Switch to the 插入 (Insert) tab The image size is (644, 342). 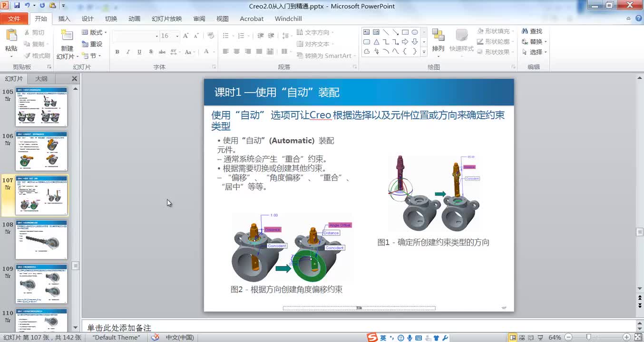pyautogui.click(x=64, y=19)
